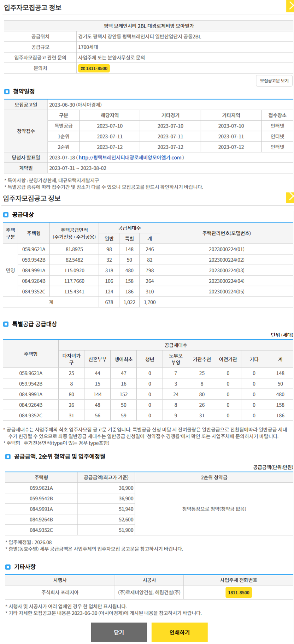The image size is (294, 644).
Task: Click the total 1,700 in 공급대상 table
Action: [150, 302]
